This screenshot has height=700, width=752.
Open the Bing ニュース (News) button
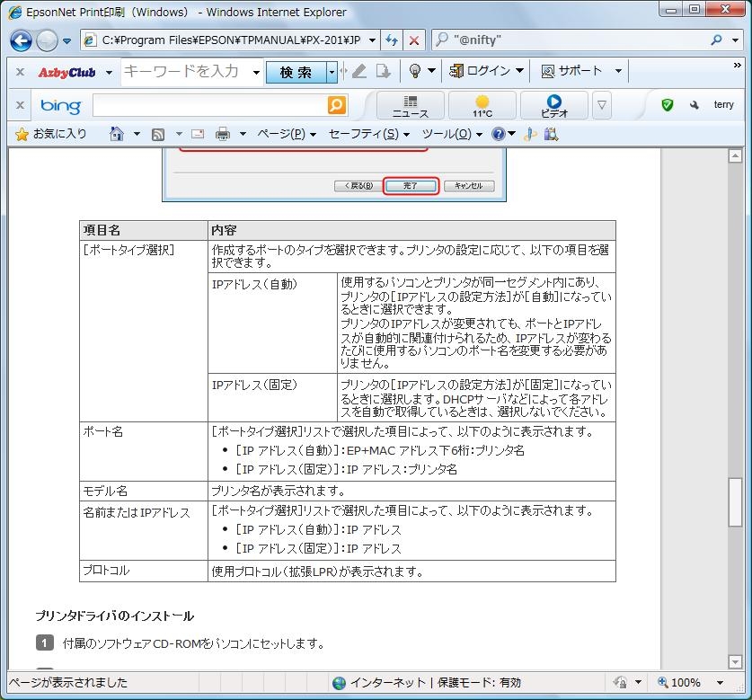(411, 105)
